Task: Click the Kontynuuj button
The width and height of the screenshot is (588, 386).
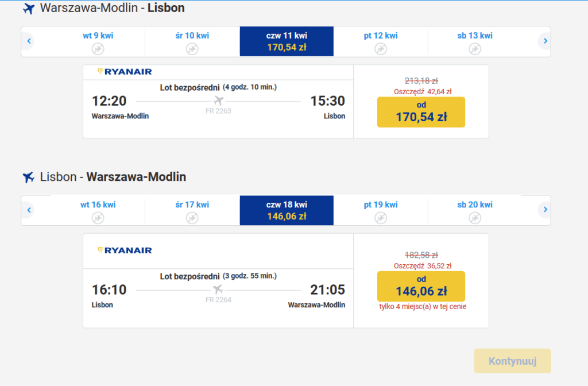Action: point(512,361)
